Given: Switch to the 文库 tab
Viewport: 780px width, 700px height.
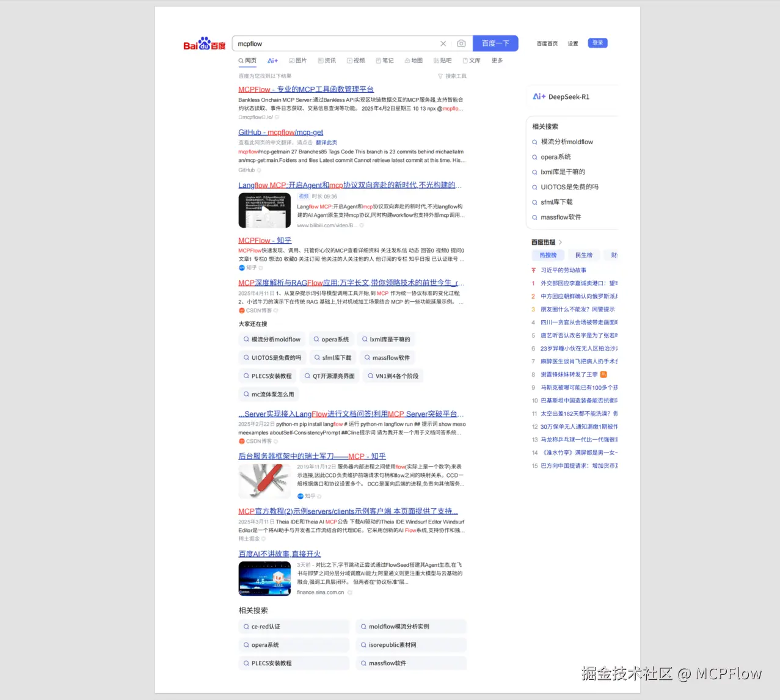Looking at the screenshot, I should pos(472,60).
